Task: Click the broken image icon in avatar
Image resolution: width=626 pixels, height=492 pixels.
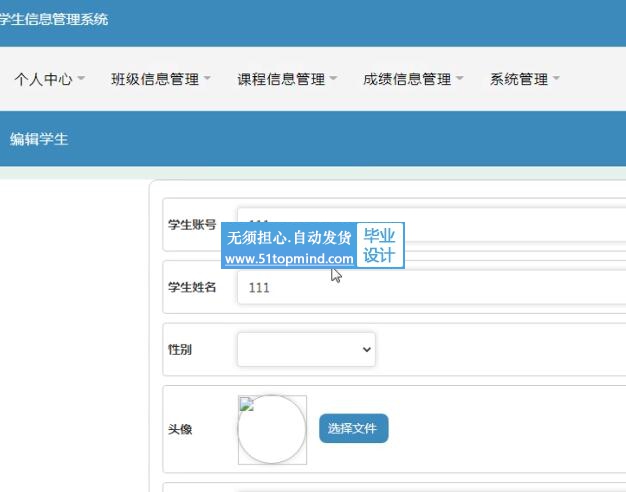Action: point(247,405)
